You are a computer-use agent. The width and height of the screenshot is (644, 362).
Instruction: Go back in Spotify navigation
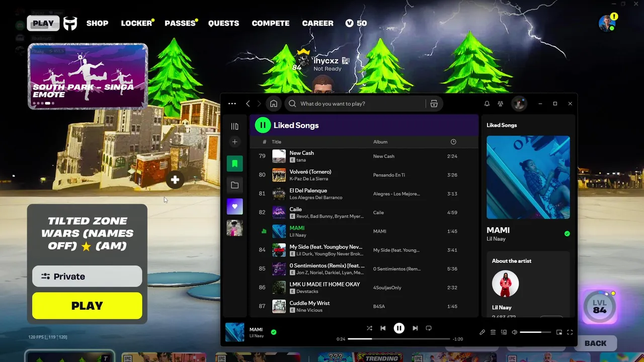click(x=248, y=104)
